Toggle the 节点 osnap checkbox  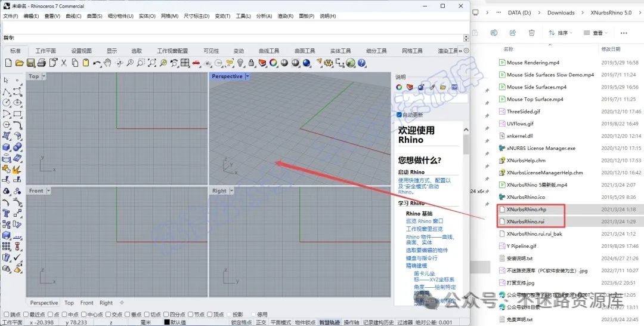point(191,315)
